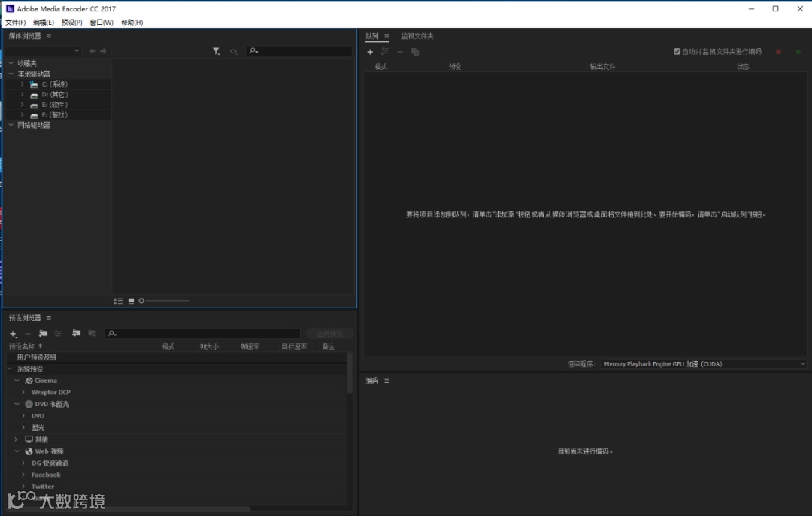Viewport: 812px width, 516px height.
Task: Collapse the Cinema preset group
Action: (x=17, y=381)
